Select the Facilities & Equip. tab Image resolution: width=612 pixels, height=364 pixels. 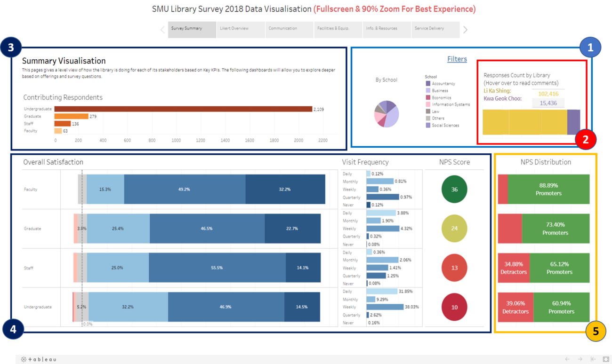pyautogui.click(x=338, y=29)
